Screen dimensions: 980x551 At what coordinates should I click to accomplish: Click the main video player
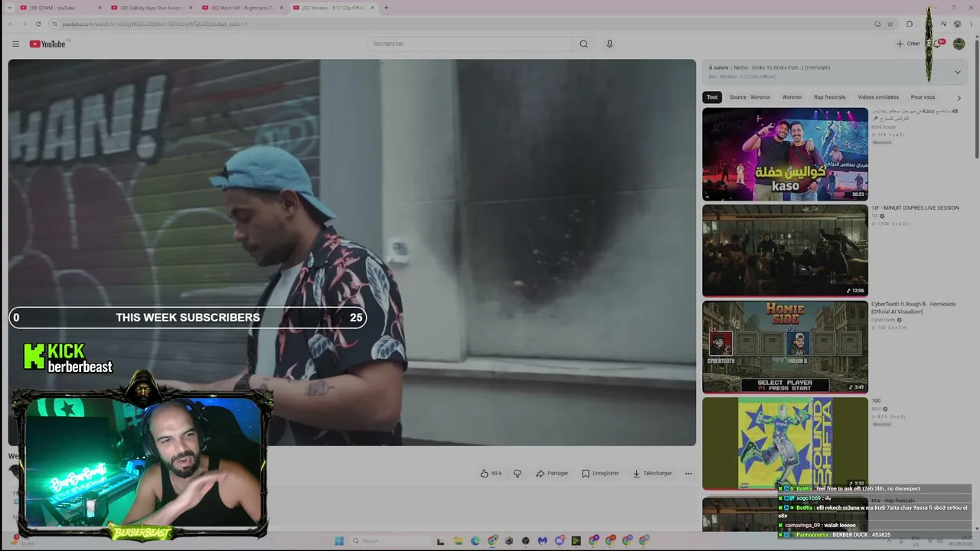[x=352, y=253]
